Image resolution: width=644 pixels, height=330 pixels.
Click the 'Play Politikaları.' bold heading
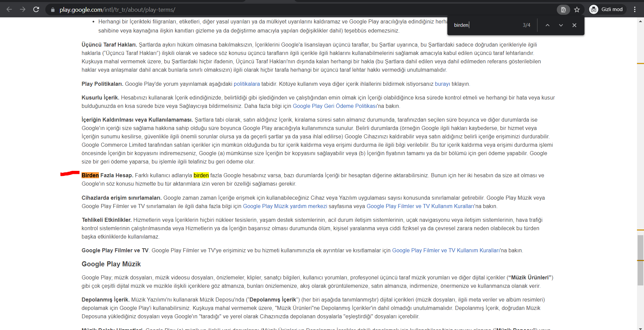point(102,84)
